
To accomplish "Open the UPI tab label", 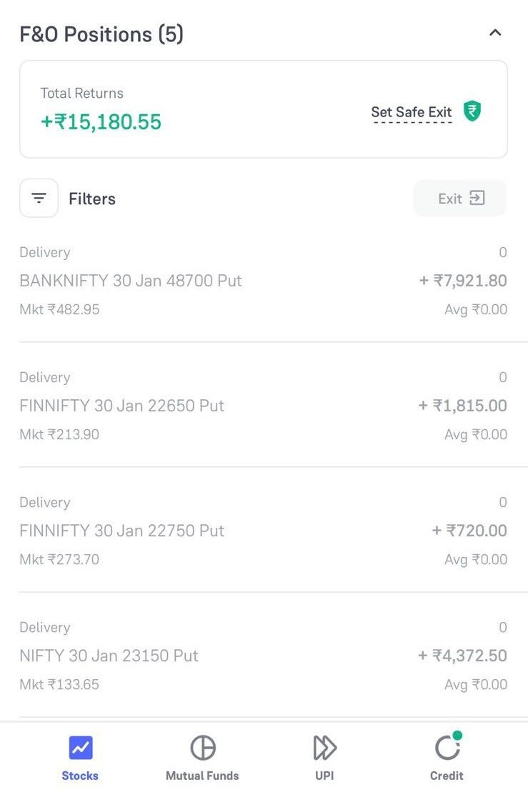I will point(324,776).
